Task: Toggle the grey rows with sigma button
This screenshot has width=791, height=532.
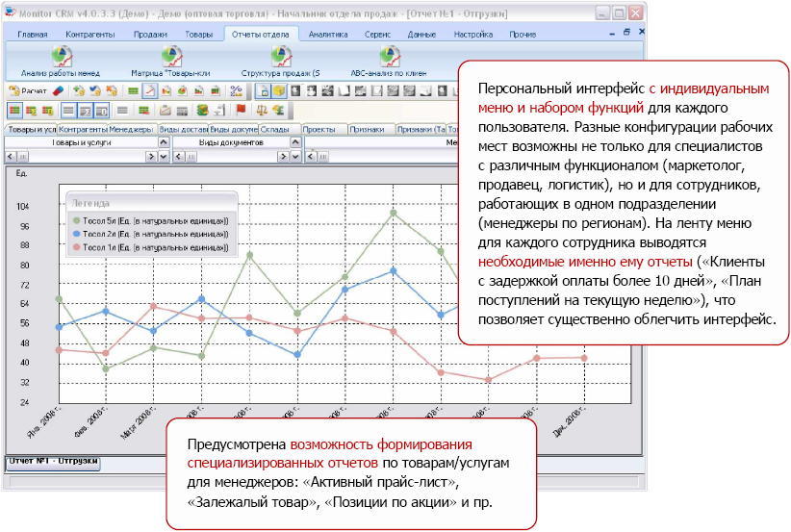Action: coord(86,111)
